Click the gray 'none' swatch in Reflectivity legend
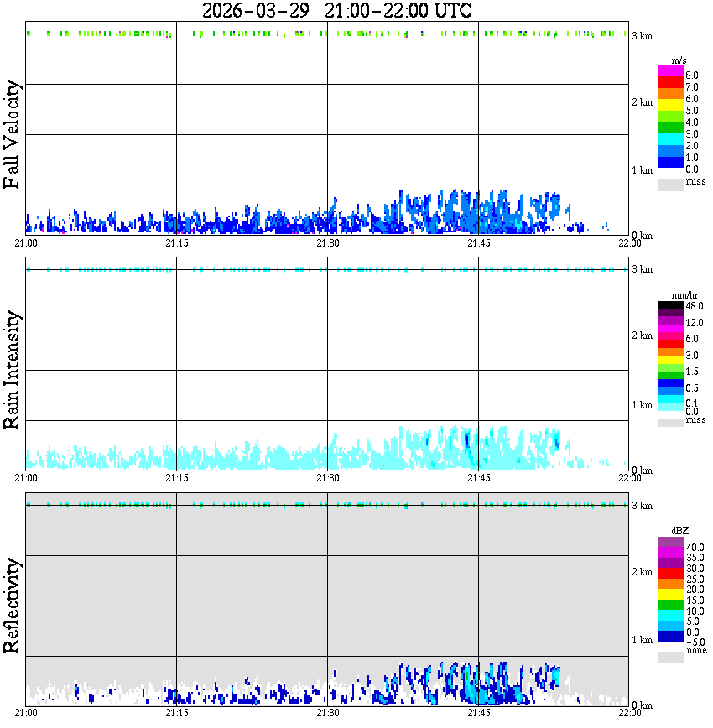The height and width of the screenshot is (728, 713). 670,657
